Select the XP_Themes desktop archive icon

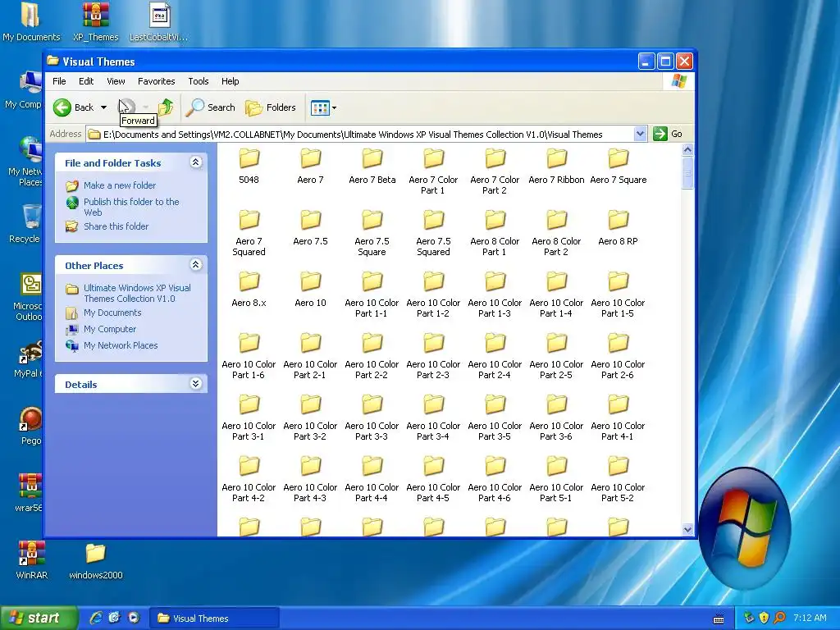pyautogui.click(x=96, y=22)
